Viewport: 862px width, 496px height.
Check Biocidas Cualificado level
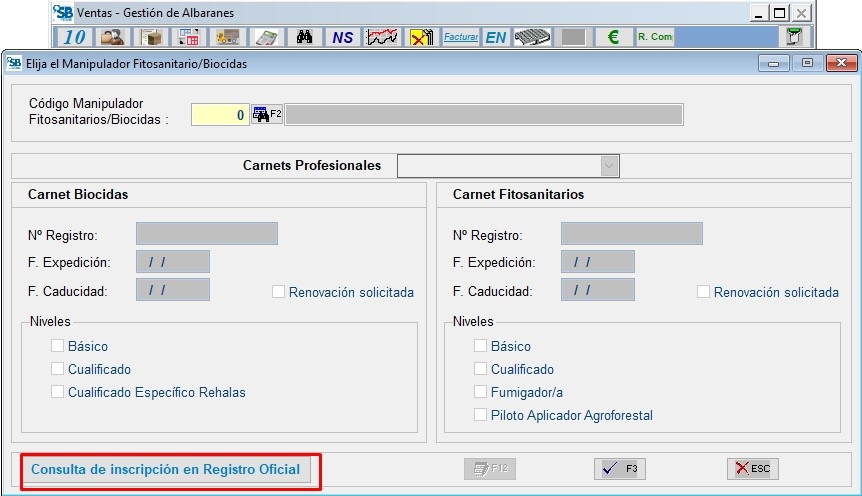tap(57, 368)
